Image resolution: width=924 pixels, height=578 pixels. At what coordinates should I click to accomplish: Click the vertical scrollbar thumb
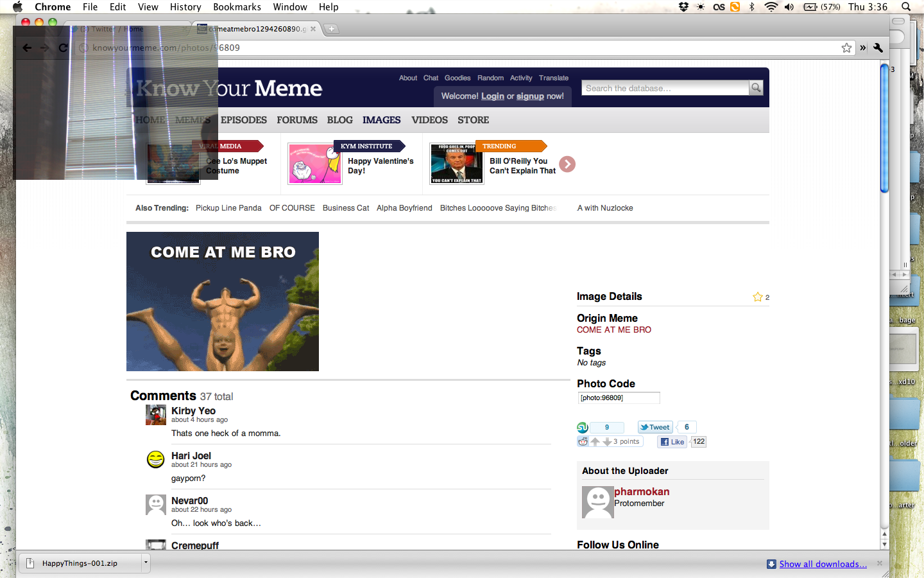point(884,128)
